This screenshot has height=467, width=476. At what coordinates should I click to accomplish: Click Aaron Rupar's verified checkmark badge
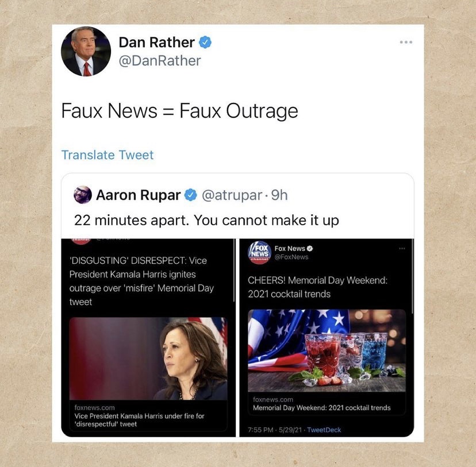pyautogui.click(x=191, y=195)
